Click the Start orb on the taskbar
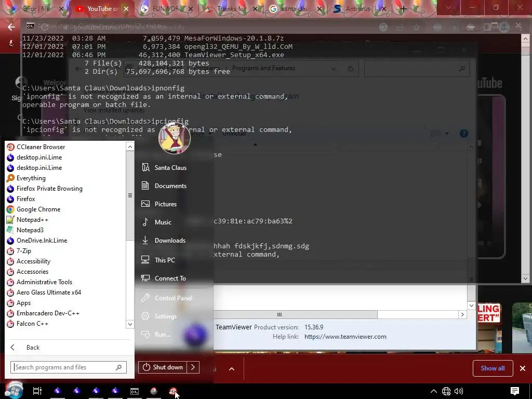The image size is (532, 399). point(14,390)
